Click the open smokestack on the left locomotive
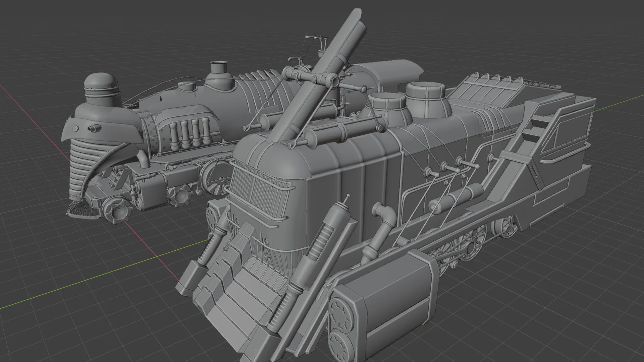 [x=219, y=67]
